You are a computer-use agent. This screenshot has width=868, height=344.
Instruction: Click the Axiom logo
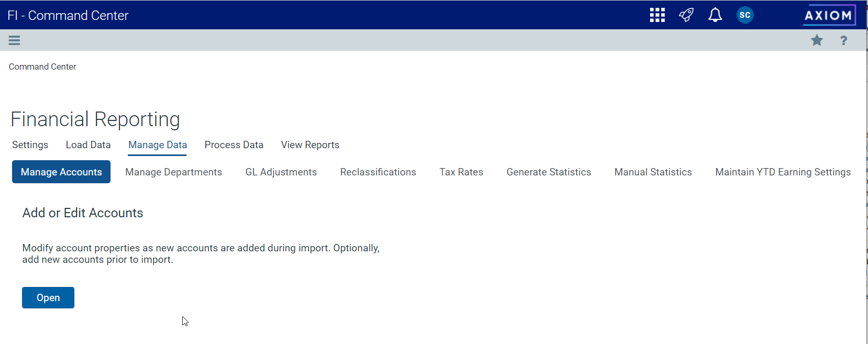tap(829, 15)
